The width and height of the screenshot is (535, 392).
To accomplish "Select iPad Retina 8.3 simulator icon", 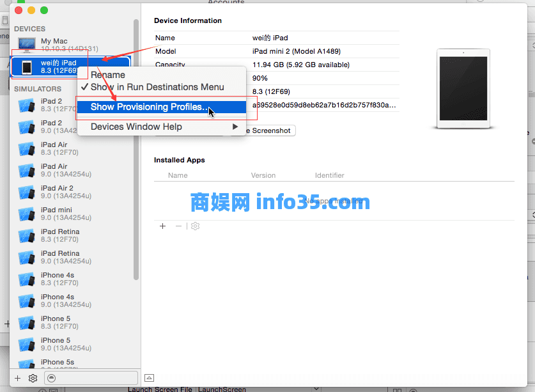I will [x=27, y=235].
